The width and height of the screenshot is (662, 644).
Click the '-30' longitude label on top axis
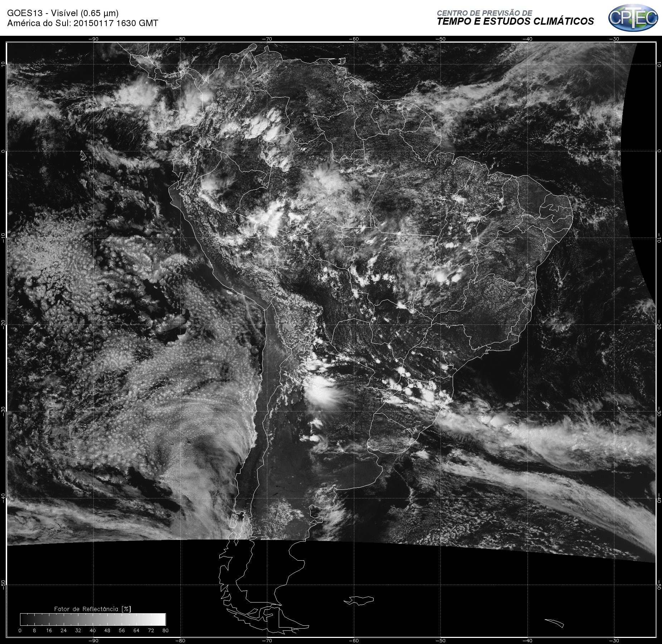click(614, 39)
